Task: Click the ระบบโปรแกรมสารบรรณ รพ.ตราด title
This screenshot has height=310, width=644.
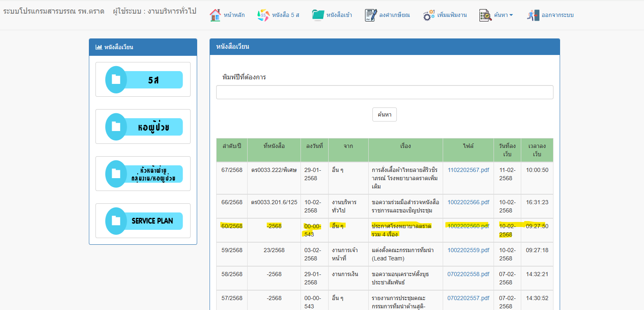Action: (54, 12)
